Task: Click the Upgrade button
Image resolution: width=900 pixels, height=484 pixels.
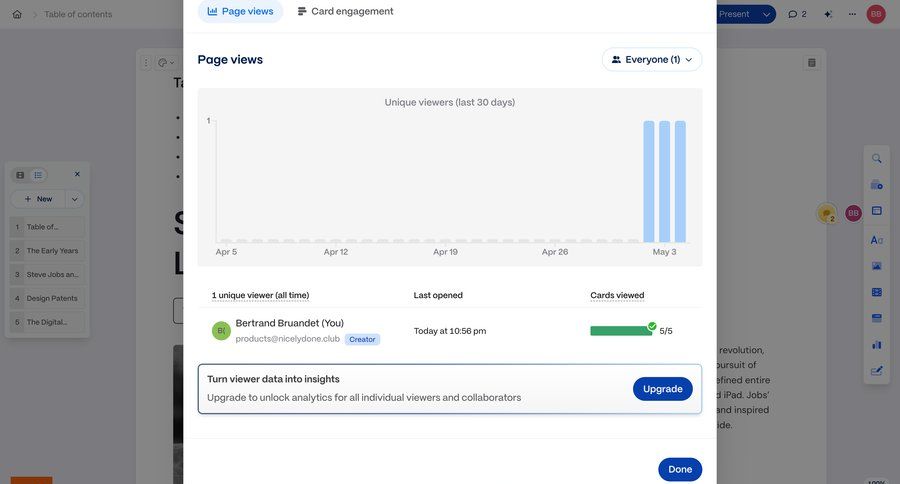Action: pos(662,389)
